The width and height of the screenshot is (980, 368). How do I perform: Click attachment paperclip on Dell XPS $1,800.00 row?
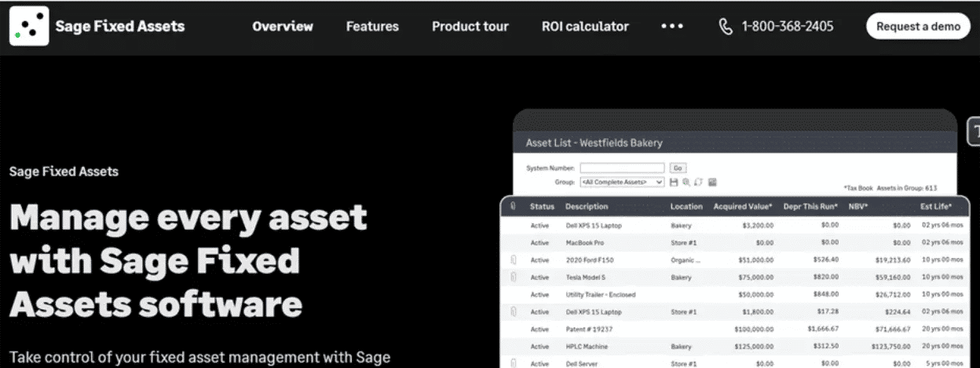pyautogui.click(x=513, y=311)
